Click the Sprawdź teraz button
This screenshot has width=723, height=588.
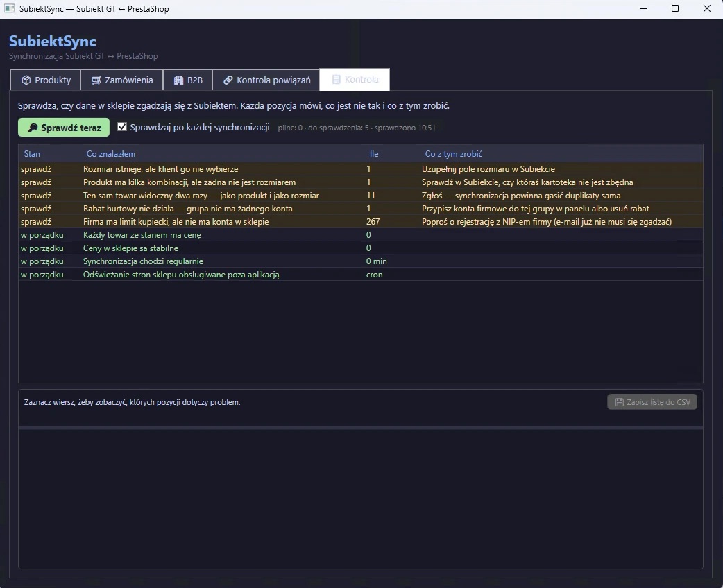coord(64,128)
